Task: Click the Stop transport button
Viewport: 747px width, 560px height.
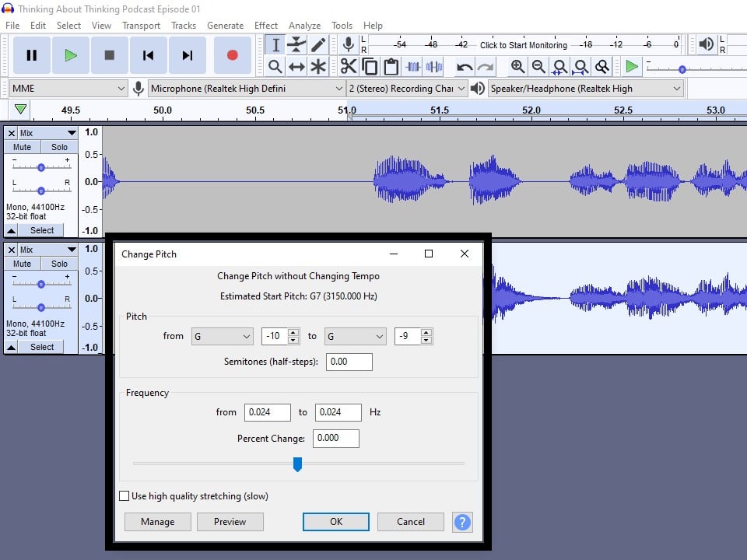Action: (x=110, y=55)
